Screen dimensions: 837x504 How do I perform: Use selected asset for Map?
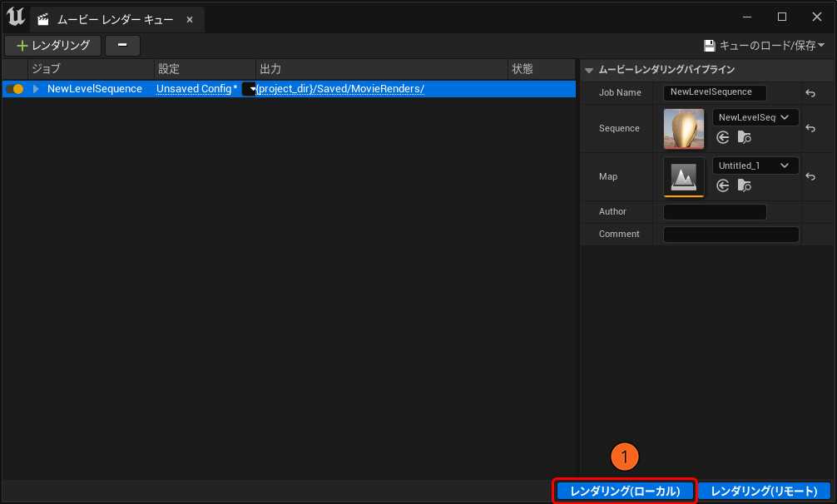tap(723, 185)
